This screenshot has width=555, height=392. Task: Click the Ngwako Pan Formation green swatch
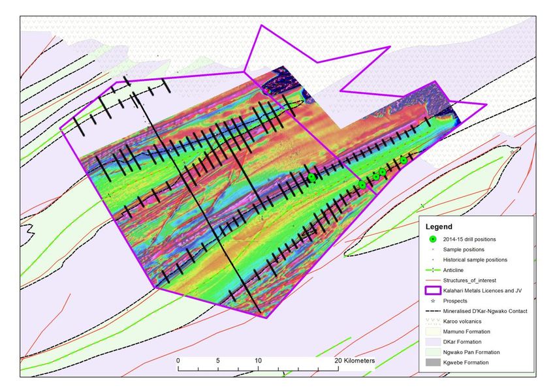tap(432, 352)
